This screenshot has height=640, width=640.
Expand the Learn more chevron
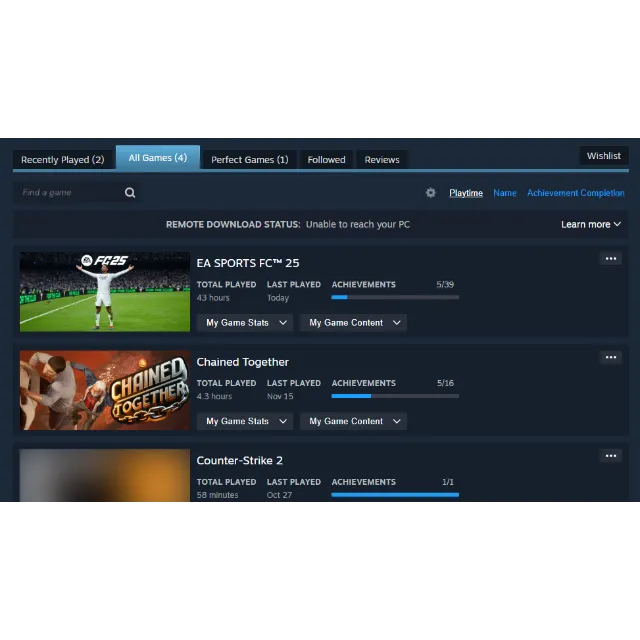(x=591, y=224)
